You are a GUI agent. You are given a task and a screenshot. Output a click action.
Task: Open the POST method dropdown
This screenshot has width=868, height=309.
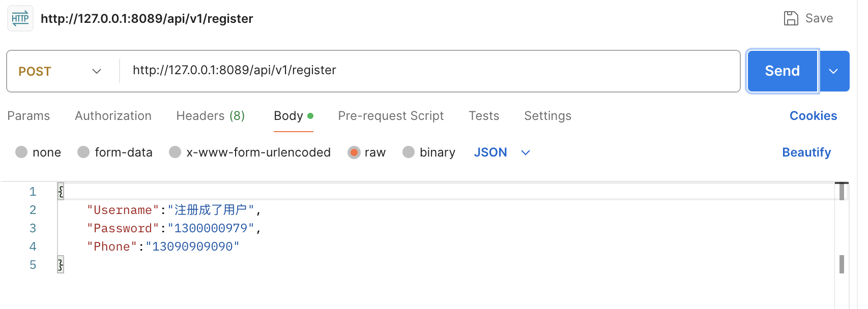point(60,71)
